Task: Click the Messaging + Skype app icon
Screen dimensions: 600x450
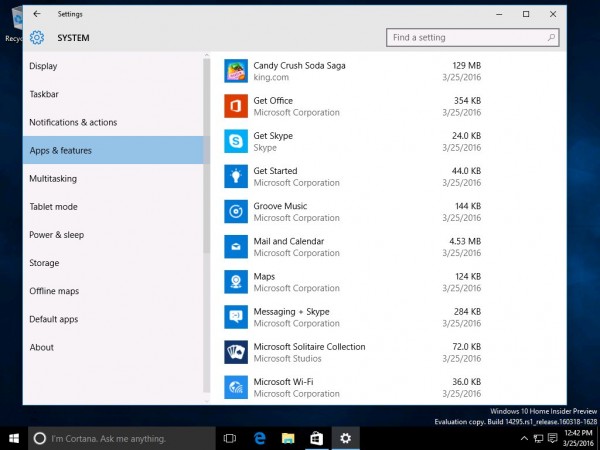Action: coord(236,317)
